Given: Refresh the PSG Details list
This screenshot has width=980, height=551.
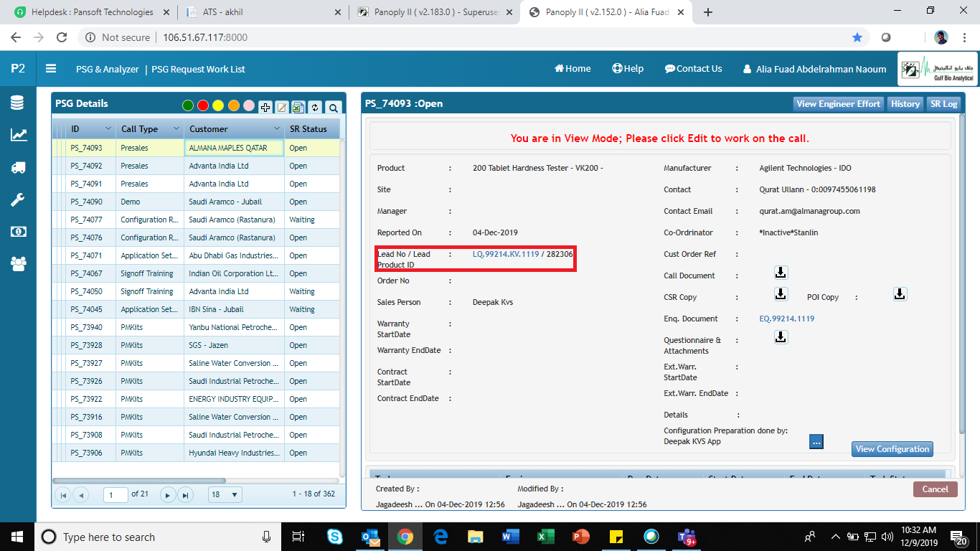Looking at the screenshot, I should [315, 107].
